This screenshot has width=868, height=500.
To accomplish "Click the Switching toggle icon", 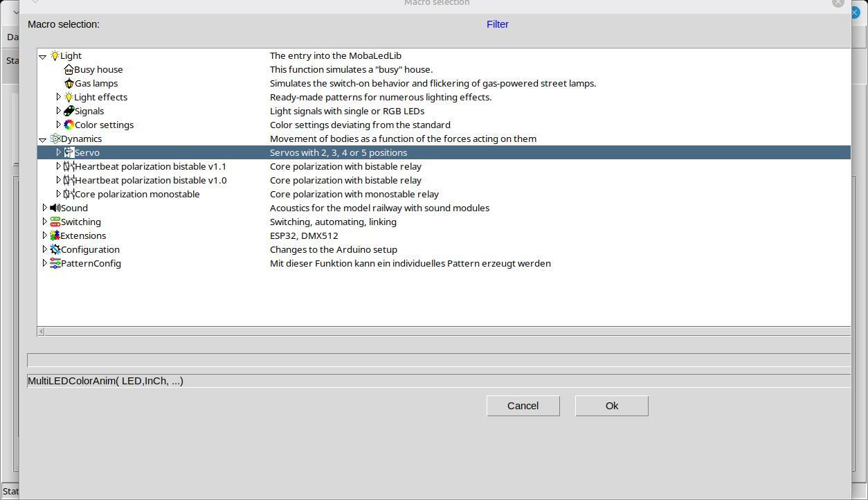I will click(55, 222).
